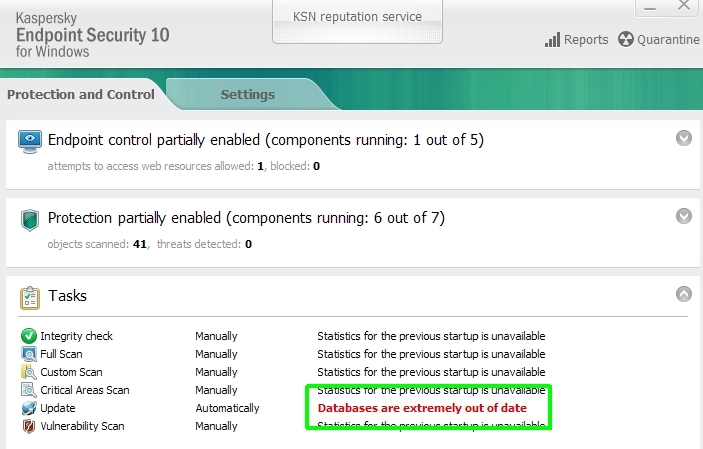This screenshot has width=703, height=449.
Task: Switch to the Settings tab
Action: click(x=247, y=95)
